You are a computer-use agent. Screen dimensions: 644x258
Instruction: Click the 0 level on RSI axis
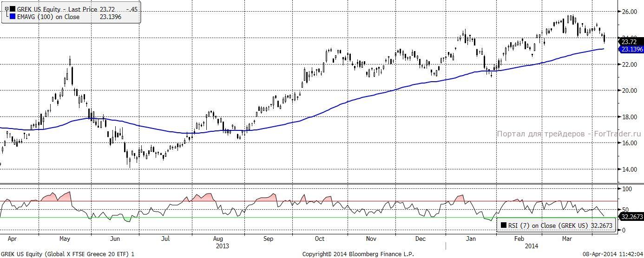[x=623, y=230]
